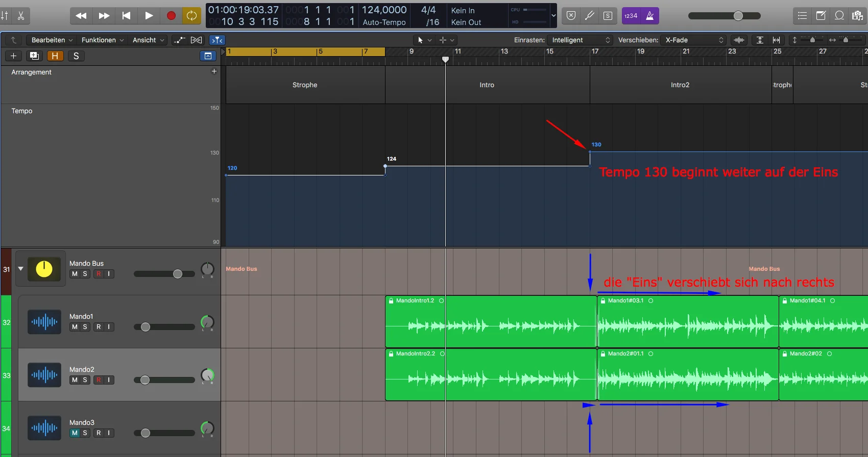Viewport: 868px width, 457px height.
Task: Open the Ansicht menu
Action: (149, 40)
